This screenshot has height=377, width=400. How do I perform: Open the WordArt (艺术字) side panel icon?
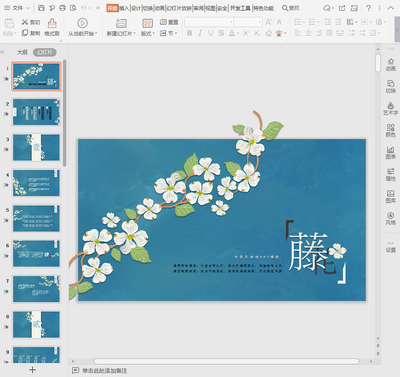391,105
